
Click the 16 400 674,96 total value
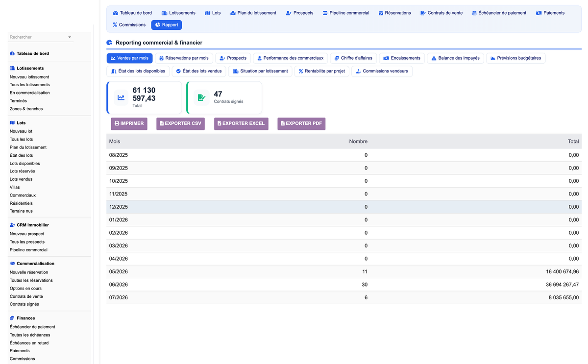coord(563,271)
